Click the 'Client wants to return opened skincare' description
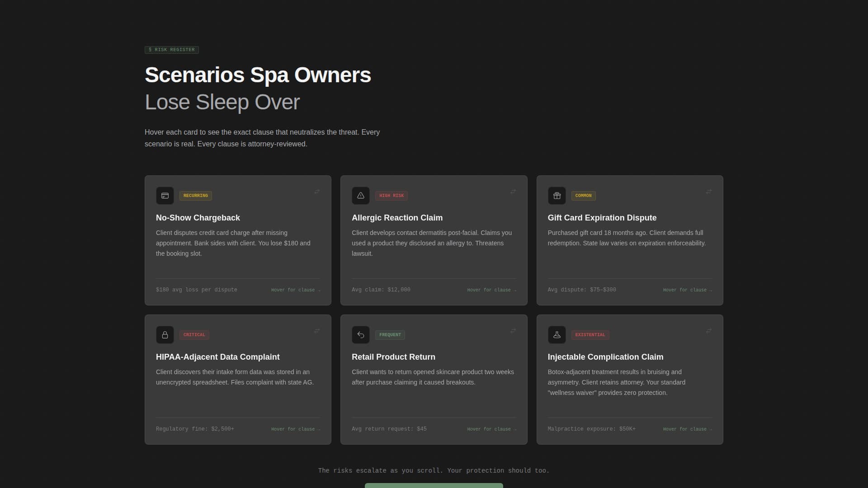 click(x=433, y=377)
